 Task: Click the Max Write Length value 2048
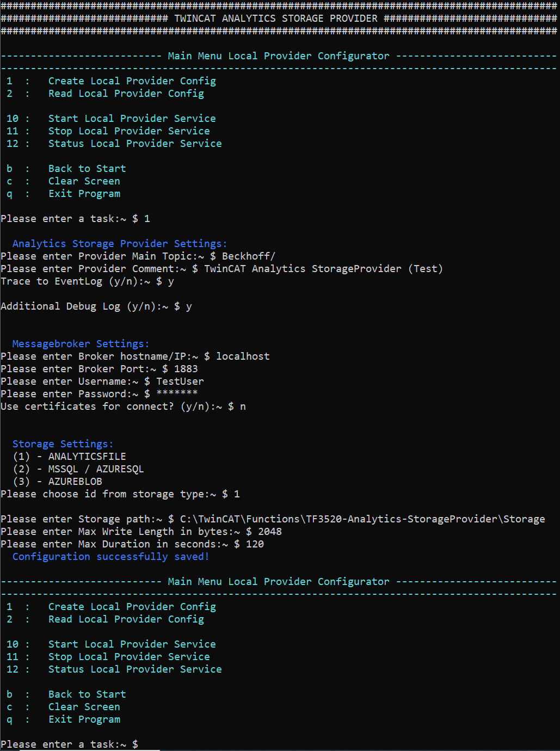(x=270, y=532)
